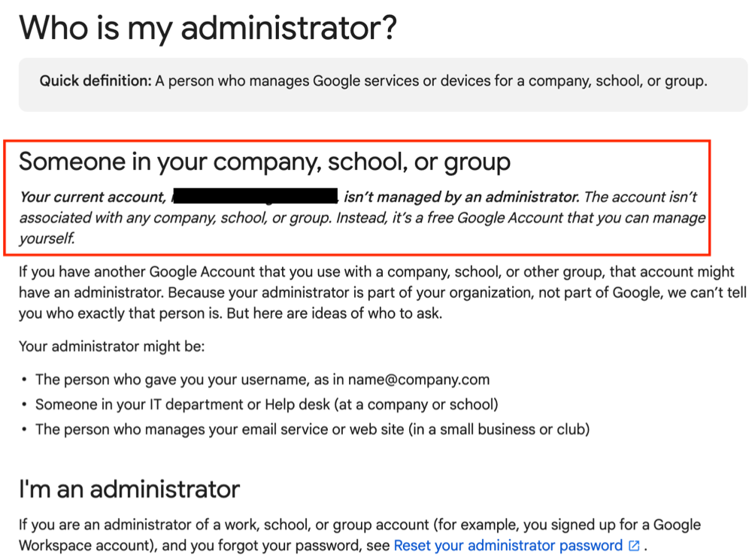Click the external link icon after password link
The height and width of the screenshot is (560, 752).
(634, 546)
